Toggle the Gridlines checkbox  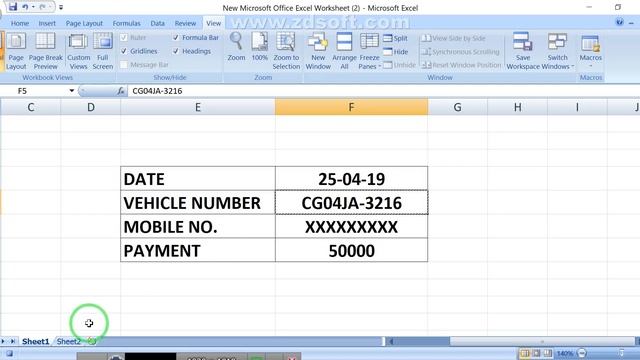124,51
